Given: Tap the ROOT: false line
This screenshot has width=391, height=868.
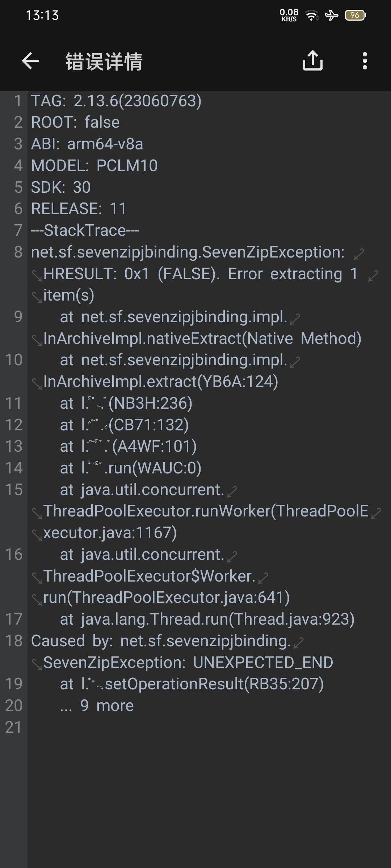Looking at the screenshot, I should 75,122.
